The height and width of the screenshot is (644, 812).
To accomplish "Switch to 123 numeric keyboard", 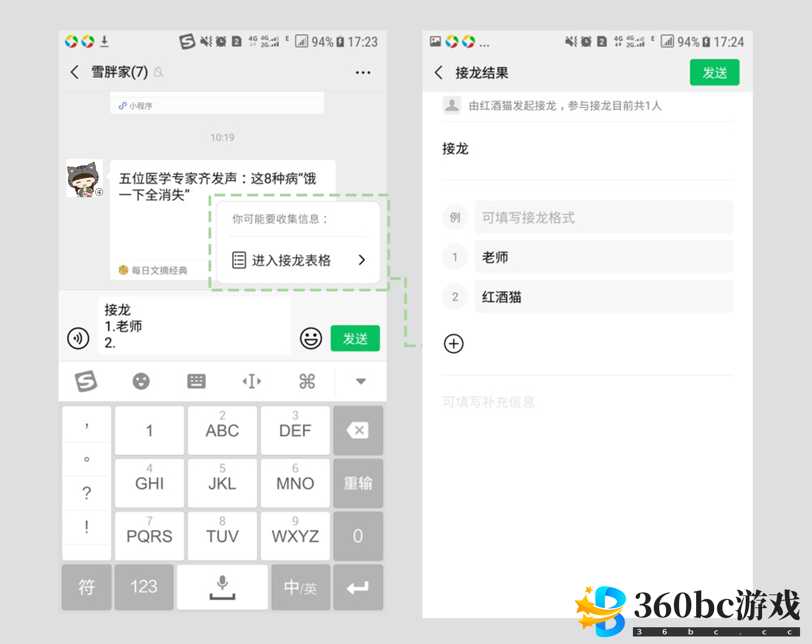I will 144,587.
